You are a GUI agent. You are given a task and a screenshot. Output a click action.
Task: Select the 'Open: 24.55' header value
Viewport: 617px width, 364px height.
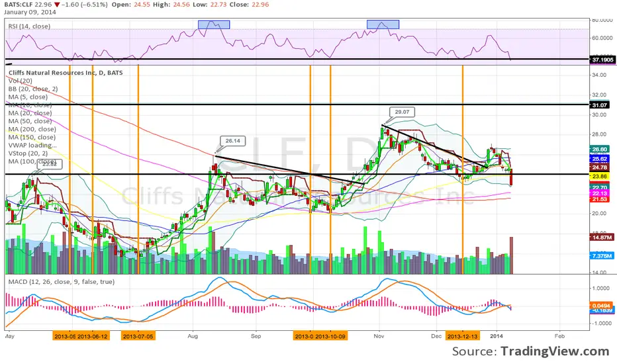[x=130, y=5]
